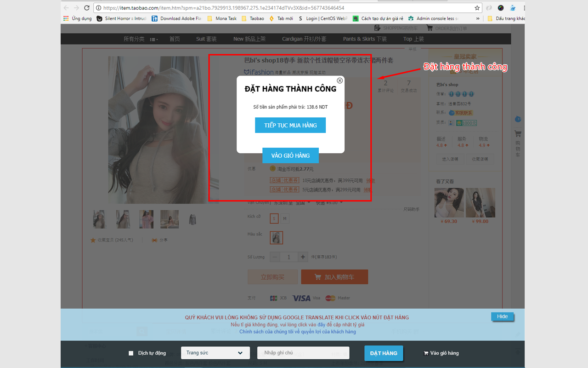Click the 进入店铺 enter shop button

pyautogui.click(x=450, y=159)
